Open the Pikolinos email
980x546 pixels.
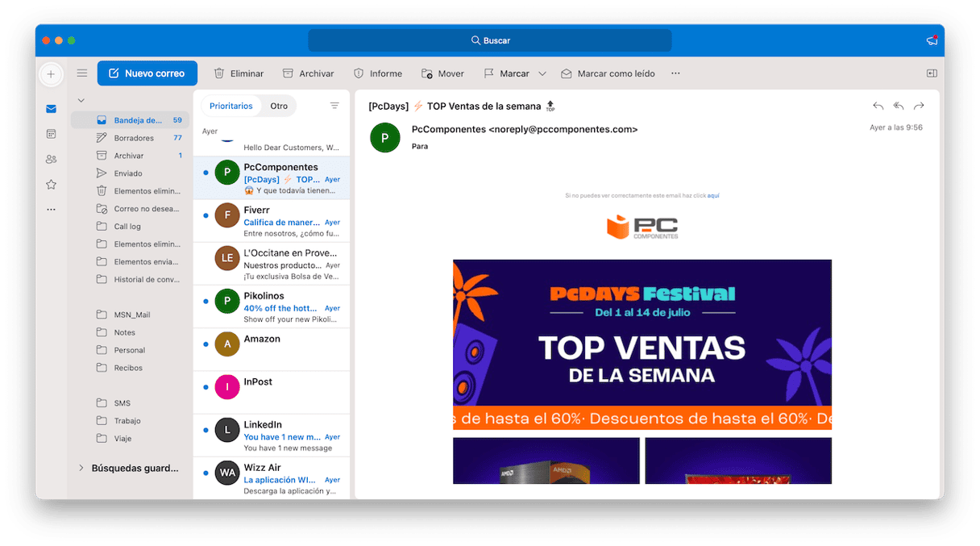point(272,306)
